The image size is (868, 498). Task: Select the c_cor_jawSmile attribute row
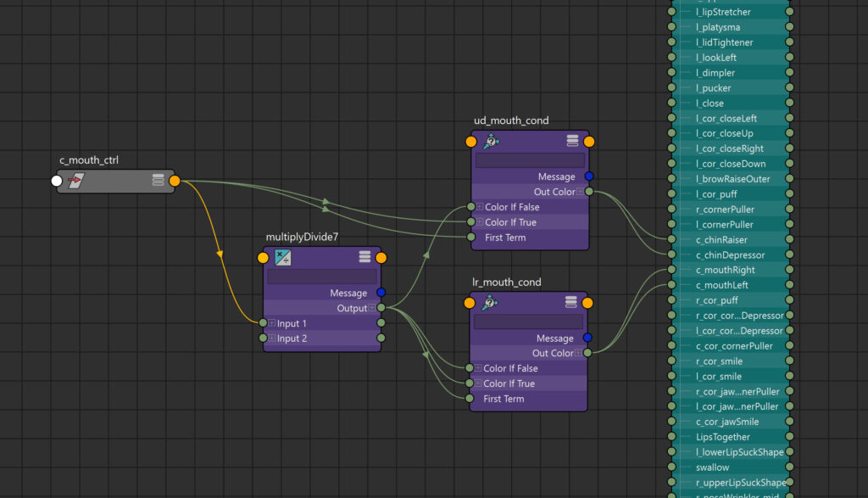click(x=731, y=422)
